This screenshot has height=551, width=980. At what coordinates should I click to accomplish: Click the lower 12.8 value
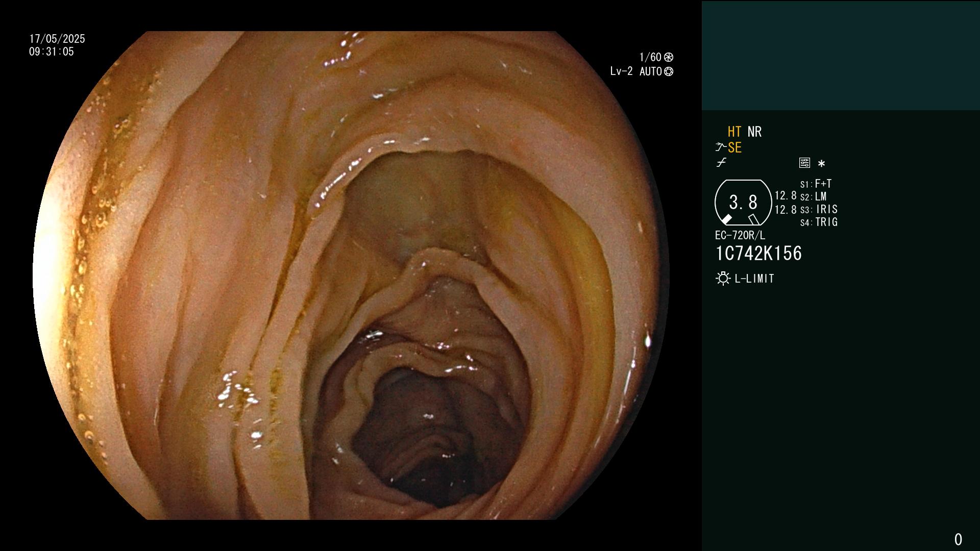click(786, 210)
